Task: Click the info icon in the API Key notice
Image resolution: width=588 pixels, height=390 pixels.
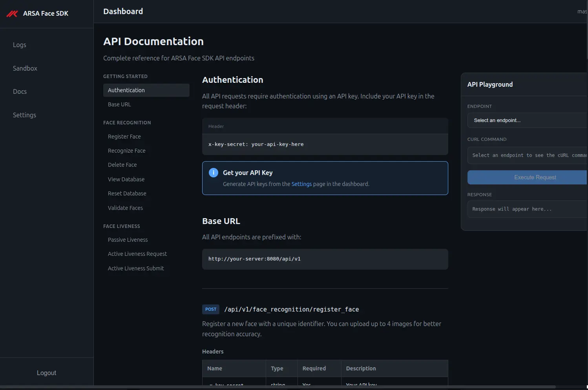Action: click(x=213, y=172)
